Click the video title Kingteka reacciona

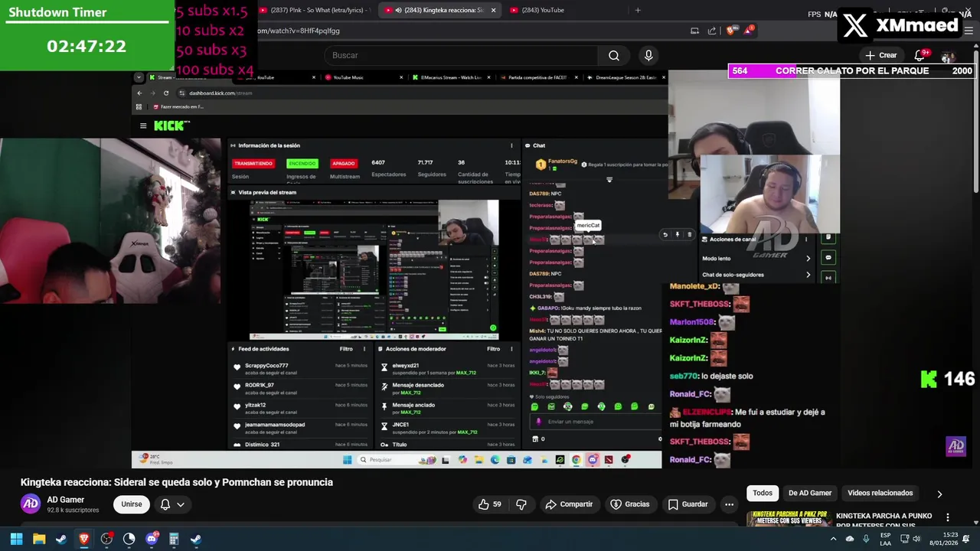(x=177, y=482)
